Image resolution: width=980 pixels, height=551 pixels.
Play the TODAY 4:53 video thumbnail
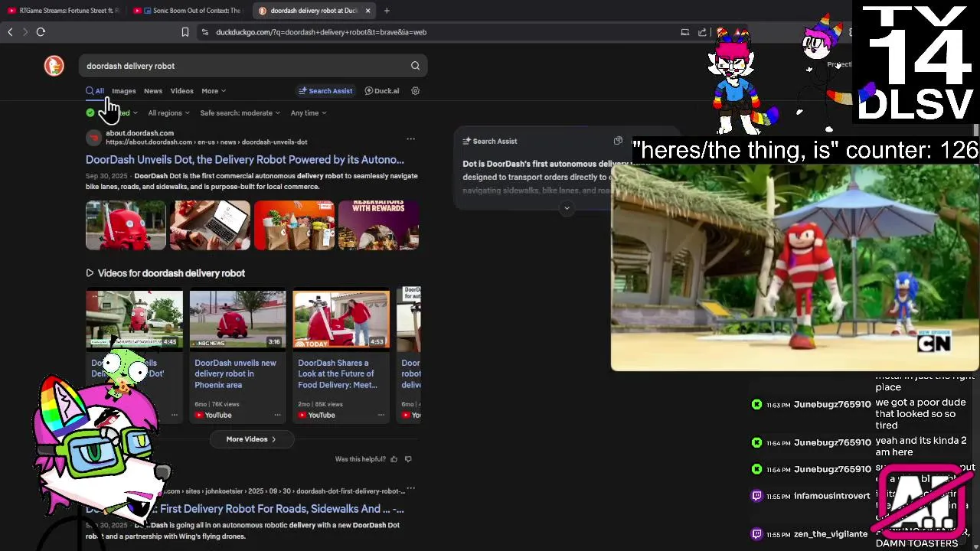[x=341, y=318]
